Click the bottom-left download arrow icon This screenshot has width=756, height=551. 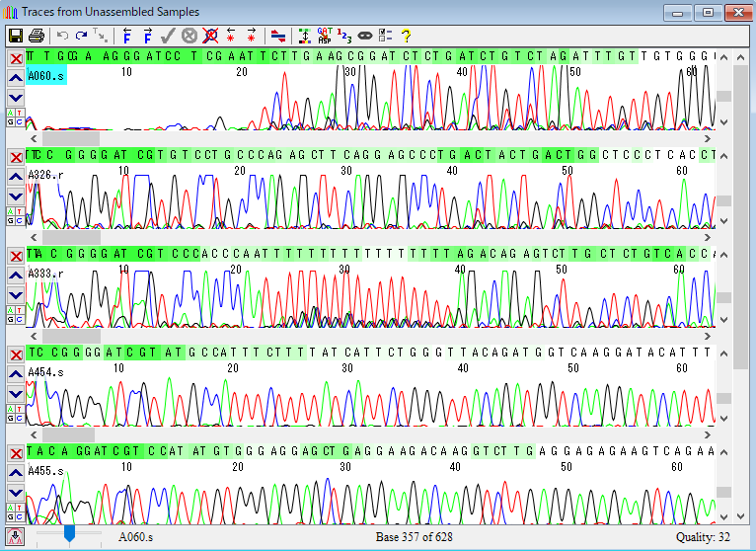pos(15,536)
